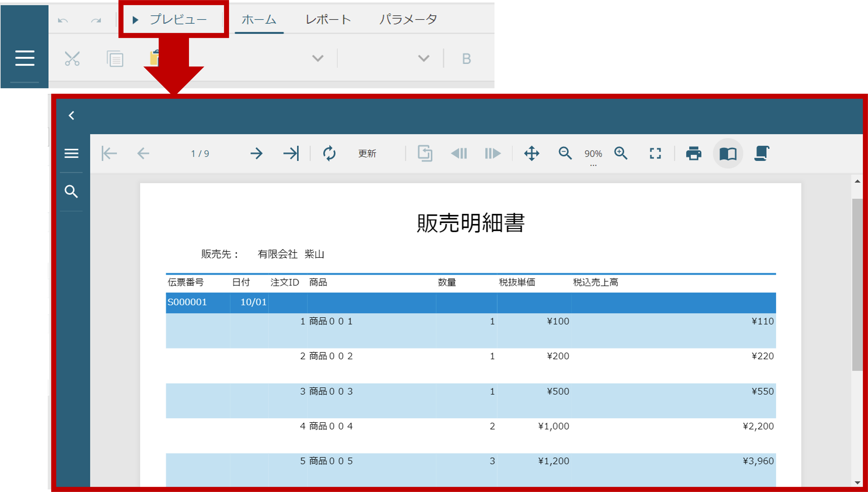Toggle the book page view mode

728,153
